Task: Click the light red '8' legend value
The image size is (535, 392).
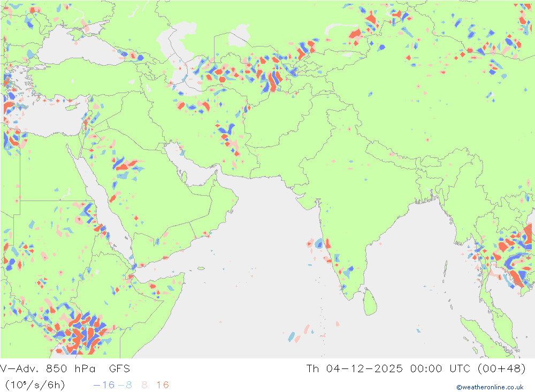Action: pos(144,385)
